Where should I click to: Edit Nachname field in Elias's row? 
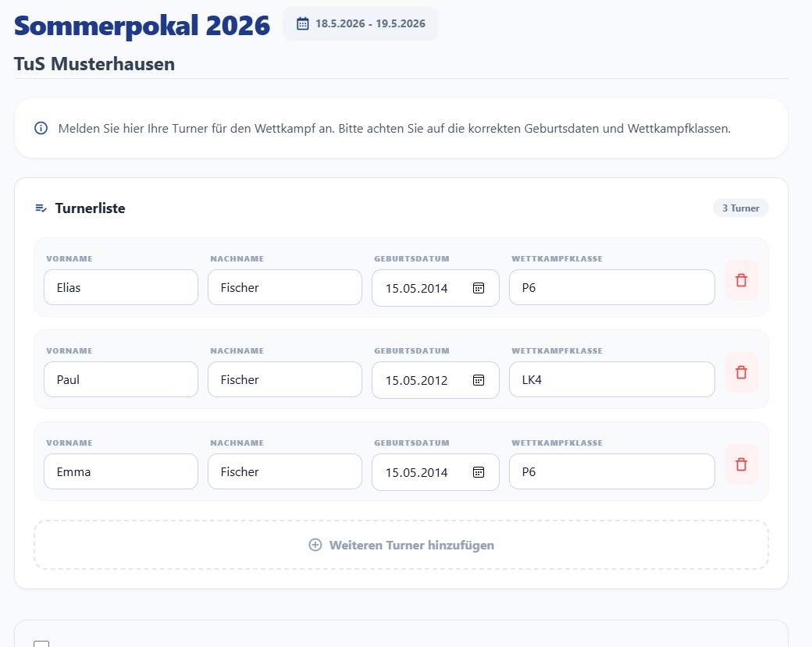click(285, 287)
